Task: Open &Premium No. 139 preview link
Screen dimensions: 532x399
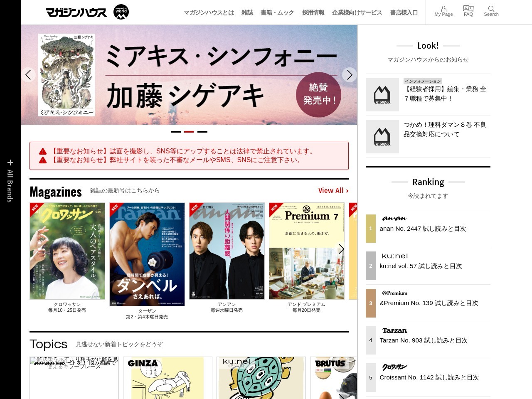Action: [429, 303]
